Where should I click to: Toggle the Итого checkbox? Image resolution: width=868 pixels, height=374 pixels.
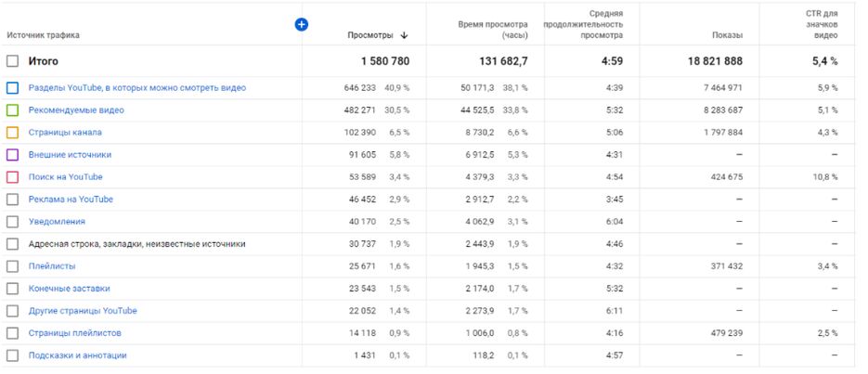tap(12, 61)
